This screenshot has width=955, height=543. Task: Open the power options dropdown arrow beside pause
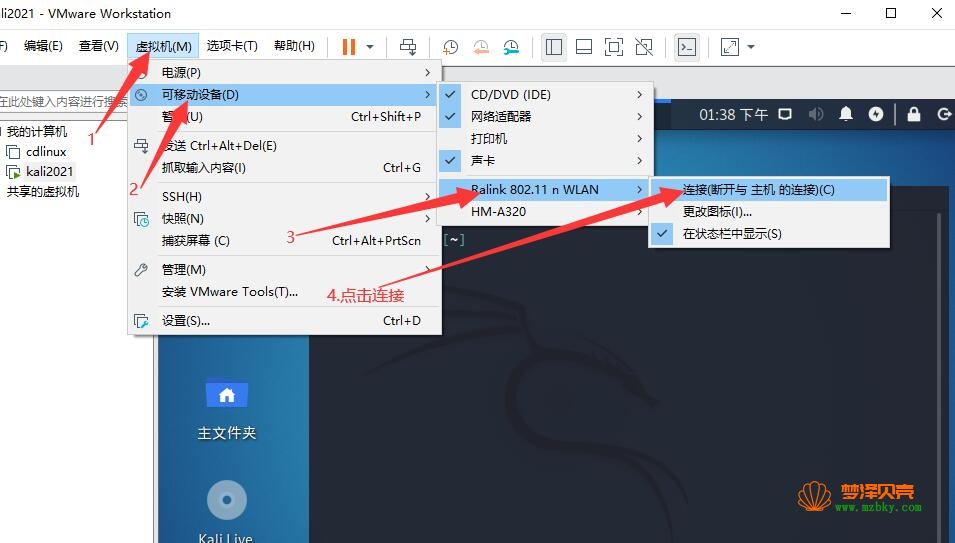pyautogui.click(x=369, y=47)
